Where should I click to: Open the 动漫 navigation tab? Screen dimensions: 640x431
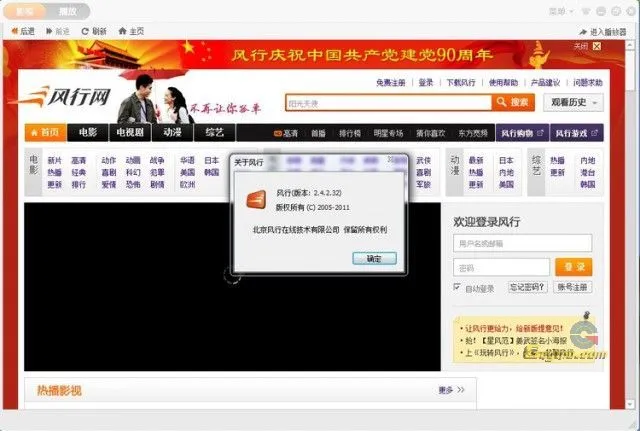point(173,133)
